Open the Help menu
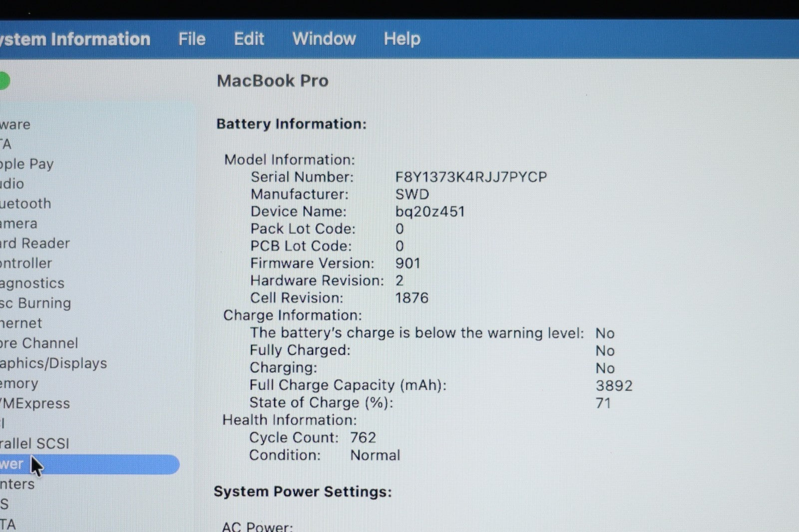 (402, 39)
